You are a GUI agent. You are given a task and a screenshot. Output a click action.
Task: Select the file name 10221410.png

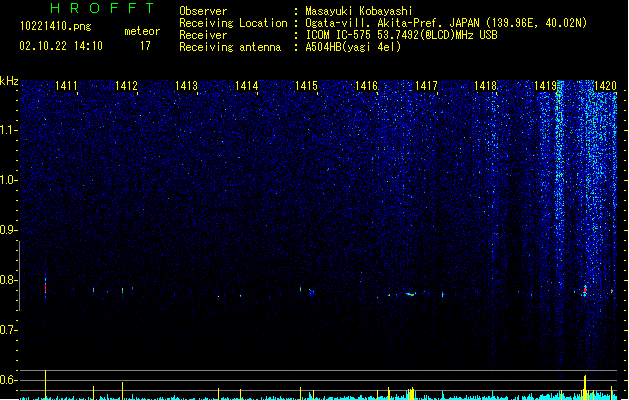[56, 26]
